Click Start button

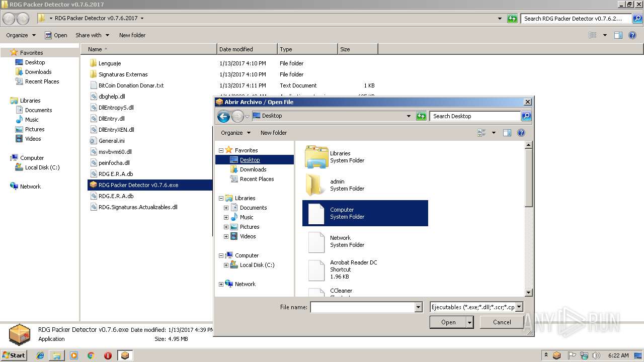pyautogui.click(x=14, y=355)
